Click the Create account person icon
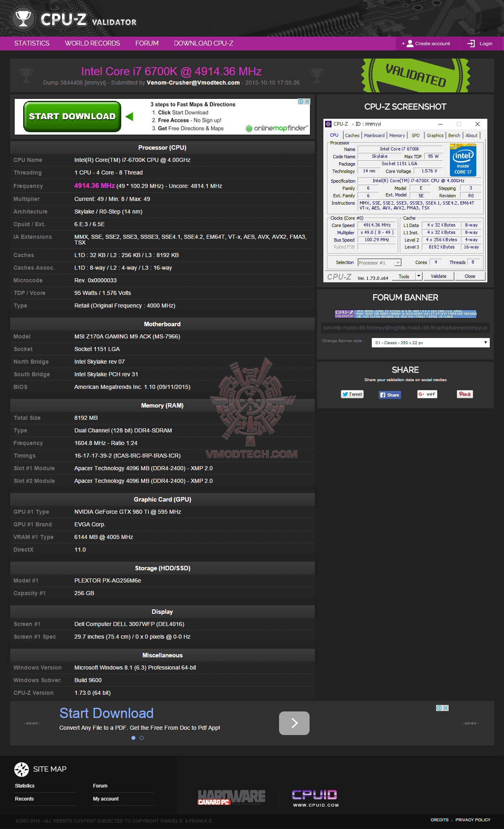 click(x=410, y=44)
